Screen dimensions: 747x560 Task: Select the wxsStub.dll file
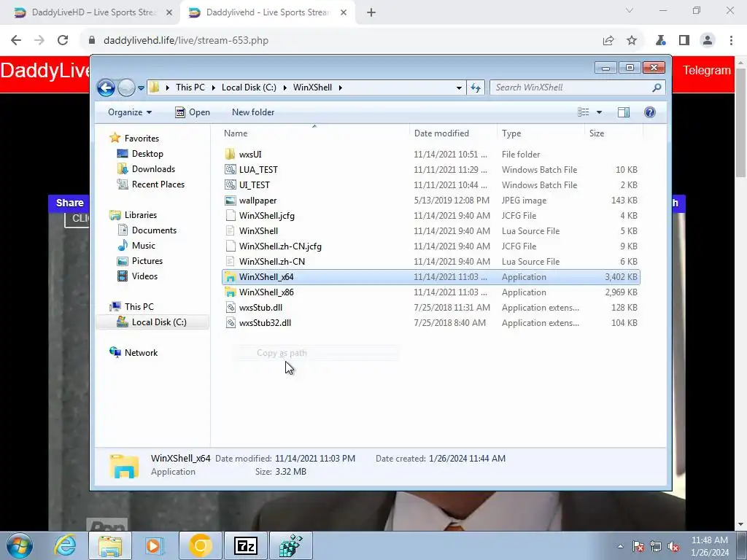(430, 308)
